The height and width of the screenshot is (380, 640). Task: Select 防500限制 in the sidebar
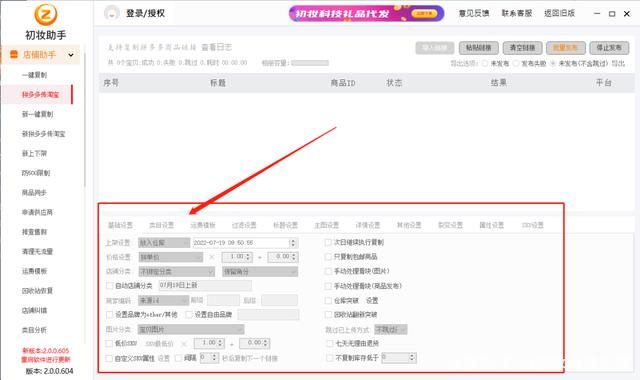click(36, 173)
